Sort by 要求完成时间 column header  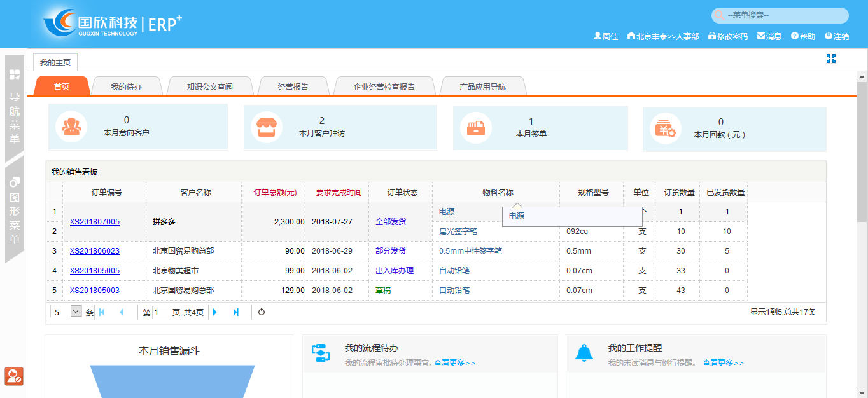(x=339, y=192)
